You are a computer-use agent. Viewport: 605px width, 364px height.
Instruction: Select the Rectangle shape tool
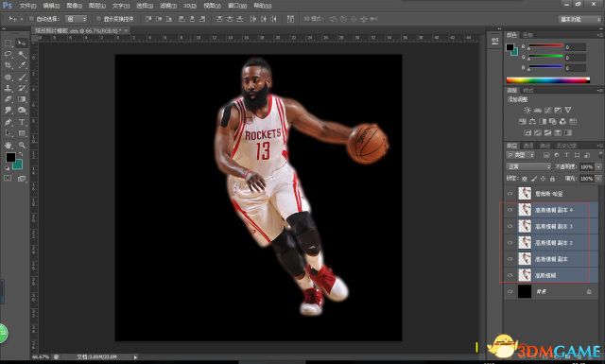pyautogui.click(x=22, y=133)
